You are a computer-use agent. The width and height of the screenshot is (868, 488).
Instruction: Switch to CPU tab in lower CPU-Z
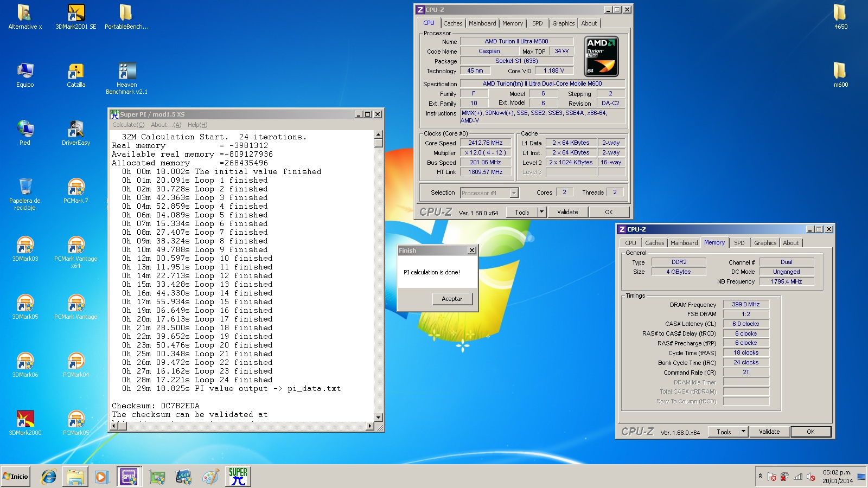tap(631, 243)
